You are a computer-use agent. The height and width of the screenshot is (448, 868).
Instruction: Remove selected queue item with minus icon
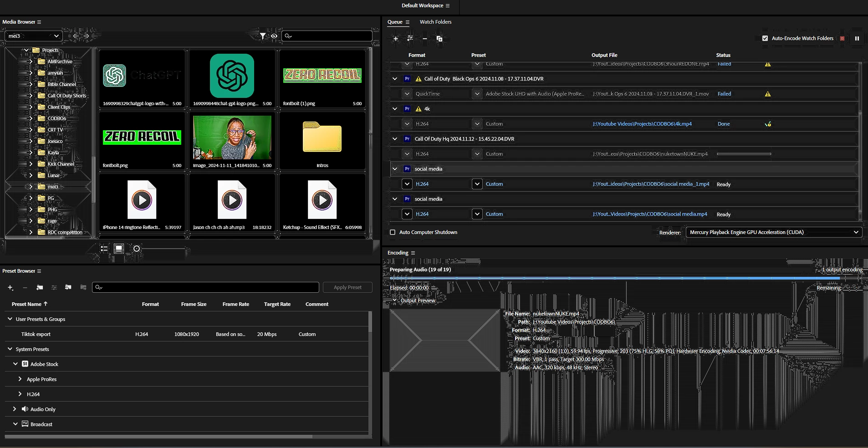[x=425, y=39]
